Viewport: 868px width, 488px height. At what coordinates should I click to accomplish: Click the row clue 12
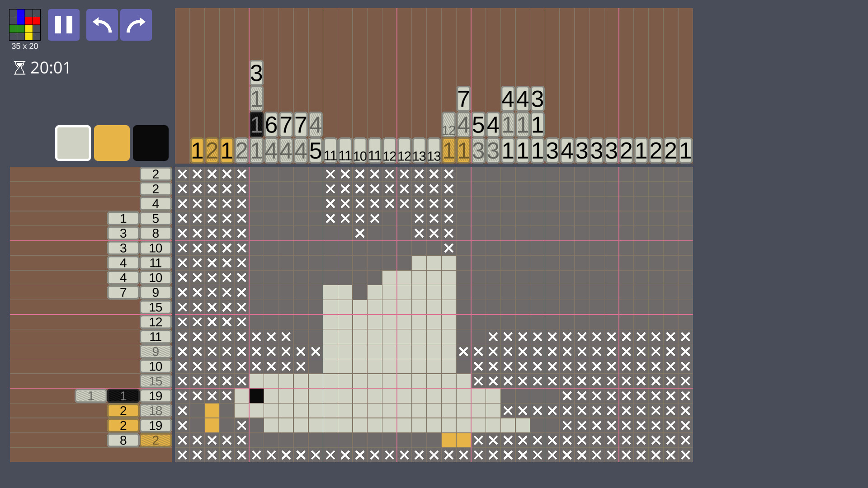click(155, 322)
